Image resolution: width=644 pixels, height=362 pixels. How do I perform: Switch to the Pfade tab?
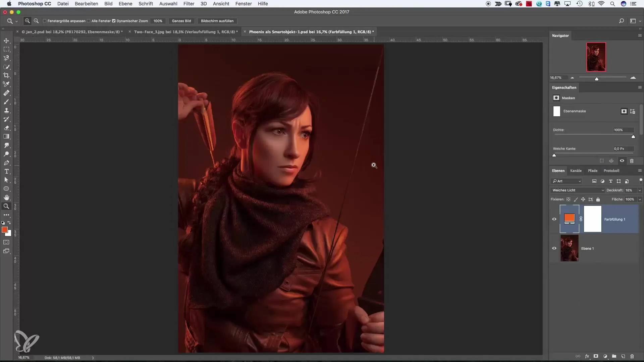[x=593, y=171]
